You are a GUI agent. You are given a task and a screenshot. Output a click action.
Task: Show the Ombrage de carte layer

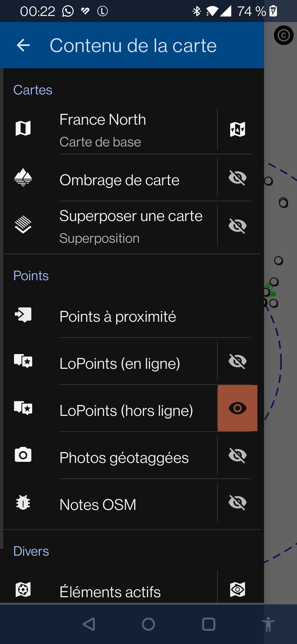click(x=237, y=178)
